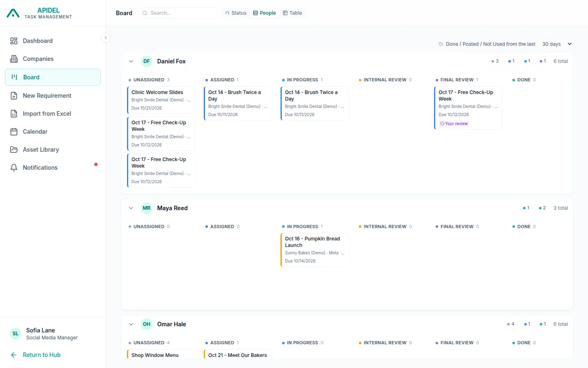
Task: Click the Notifications bell icon
Action: 14,168
